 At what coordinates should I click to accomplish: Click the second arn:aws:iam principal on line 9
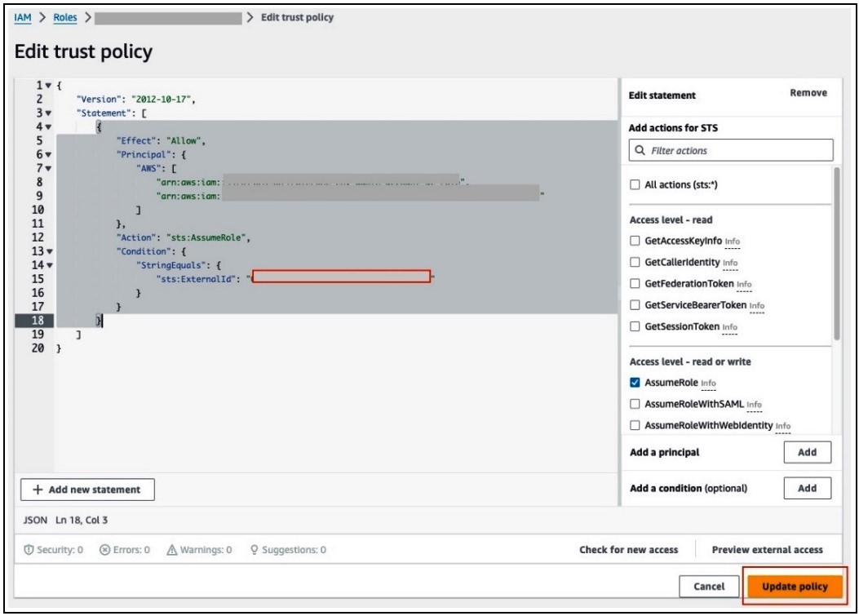click(x=350, y=196)
